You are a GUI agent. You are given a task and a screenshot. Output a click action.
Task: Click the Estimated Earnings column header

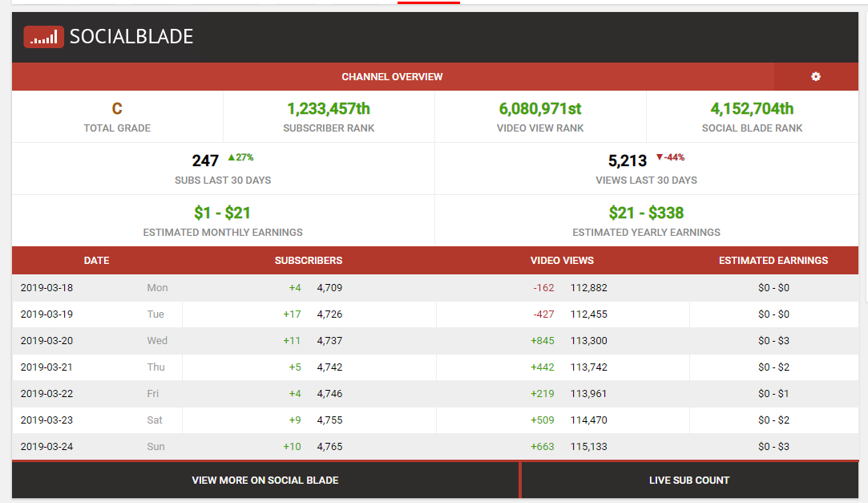(x=773, y=261)
